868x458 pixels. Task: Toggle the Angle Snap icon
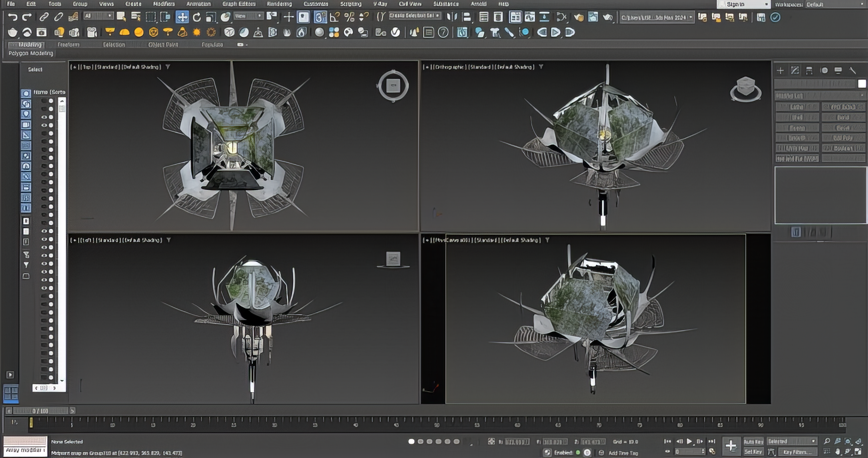tap(335, 17)
